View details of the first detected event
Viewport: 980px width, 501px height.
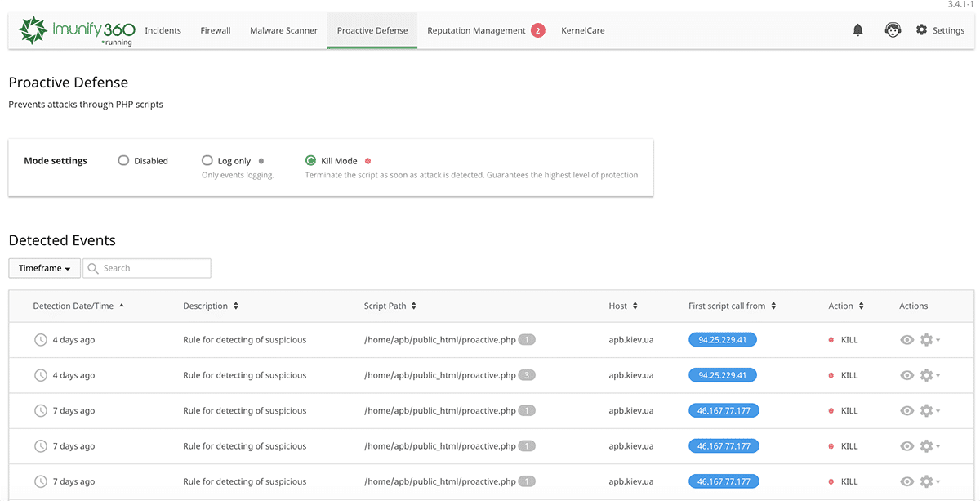pyautogui.click(x=906, y=339)
